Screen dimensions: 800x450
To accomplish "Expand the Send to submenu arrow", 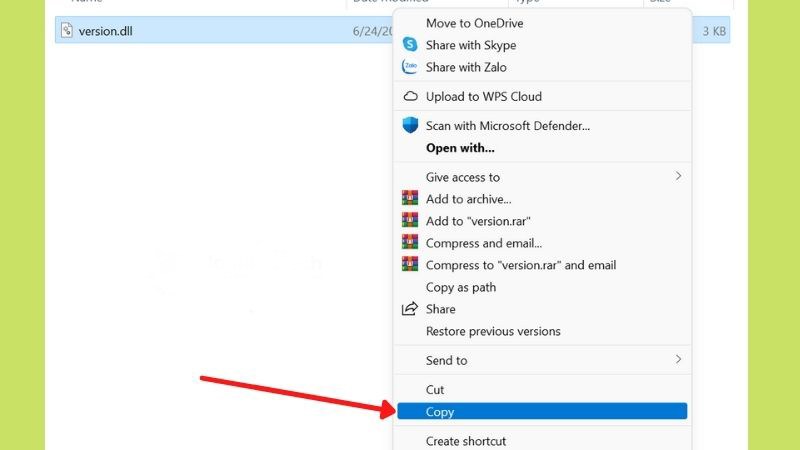I will click(678, 359).
